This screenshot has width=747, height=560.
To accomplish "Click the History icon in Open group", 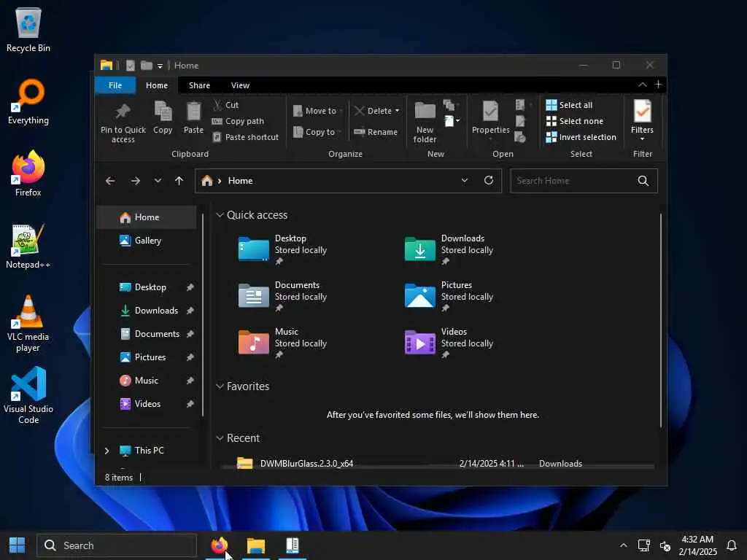I will click(x=519, y=137).
